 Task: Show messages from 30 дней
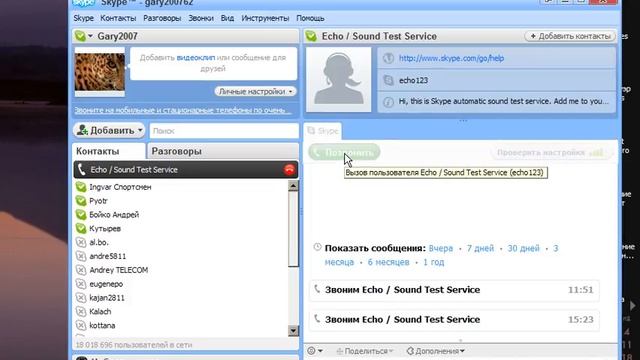tap(523, 248)
